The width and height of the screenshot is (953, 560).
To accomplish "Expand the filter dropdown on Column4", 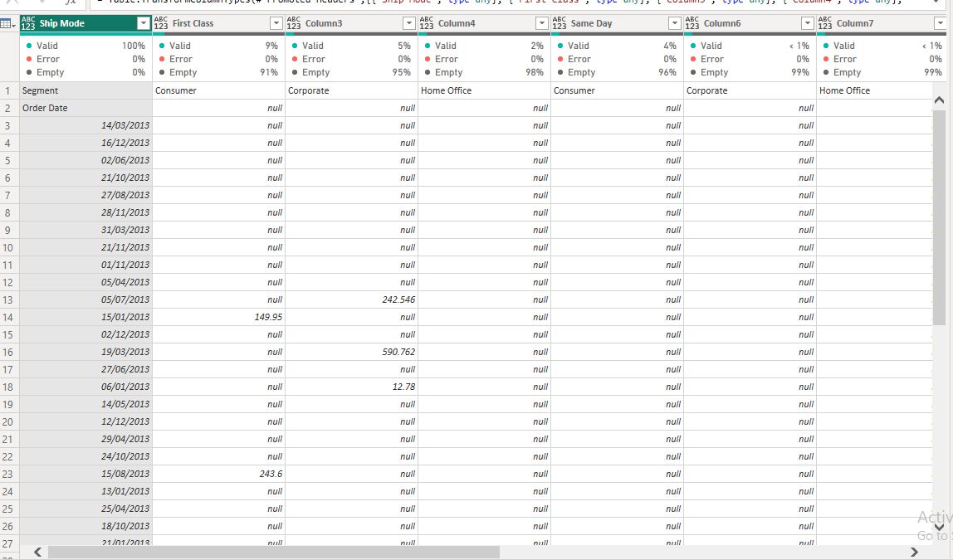I will click(x=541, y=22).
